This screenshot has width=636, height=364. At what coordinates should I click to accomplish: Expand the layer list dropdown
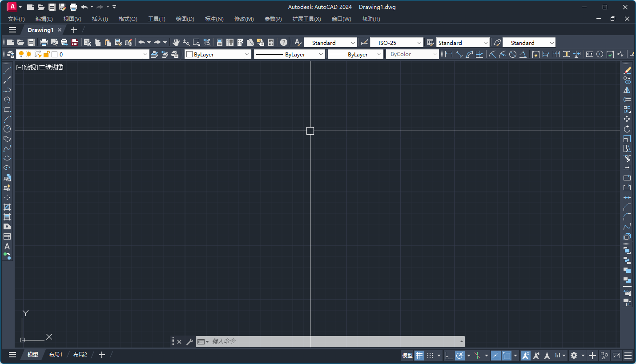point(145,54)
